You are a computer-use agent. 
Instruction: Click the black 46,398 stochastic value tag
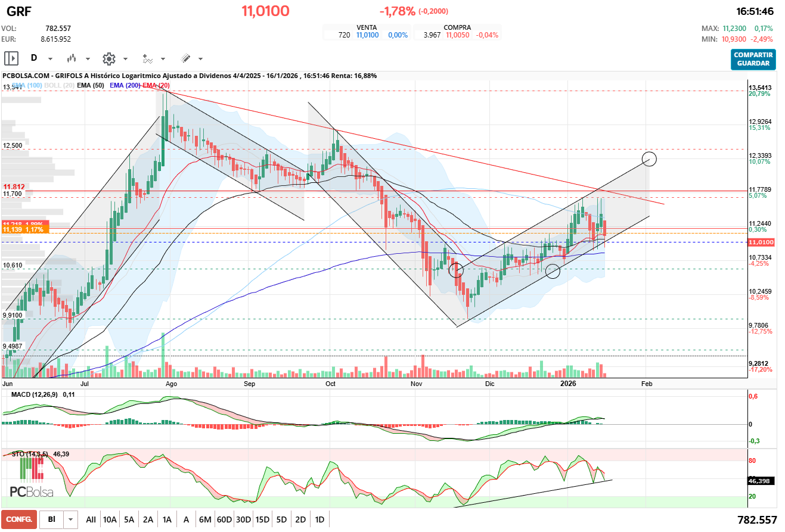click(x=761, y=480)
